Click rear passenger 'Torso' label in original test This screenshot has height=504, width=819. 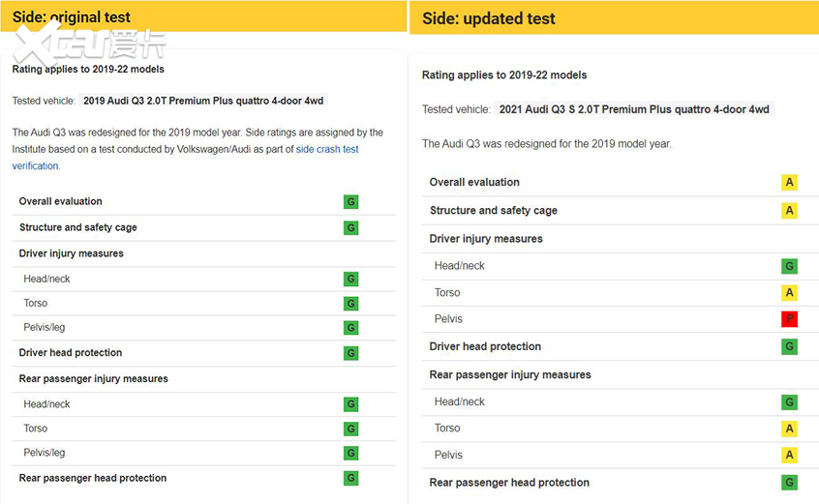[36, 429]
